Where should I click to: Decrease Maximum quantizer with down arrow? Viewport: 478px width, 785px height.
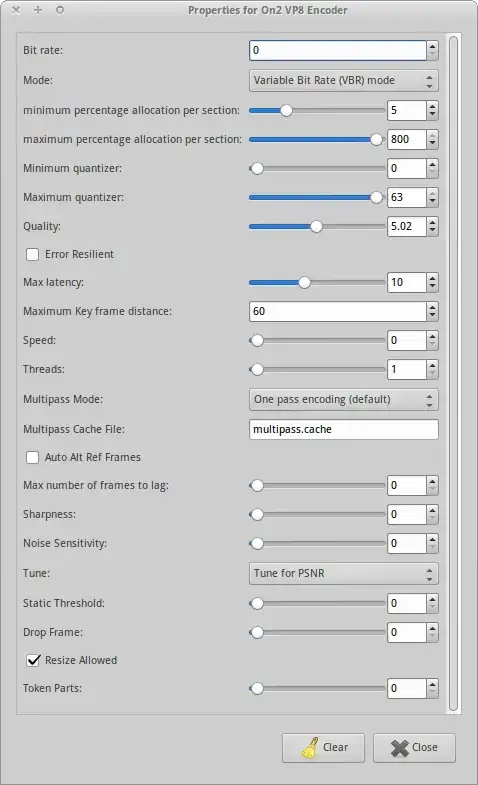tap(432, 202)
